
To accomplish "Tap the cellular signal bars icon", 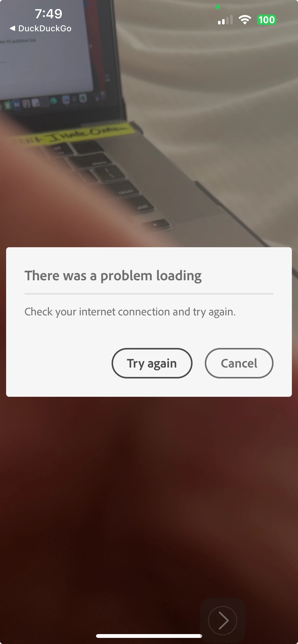I will 225,20.
